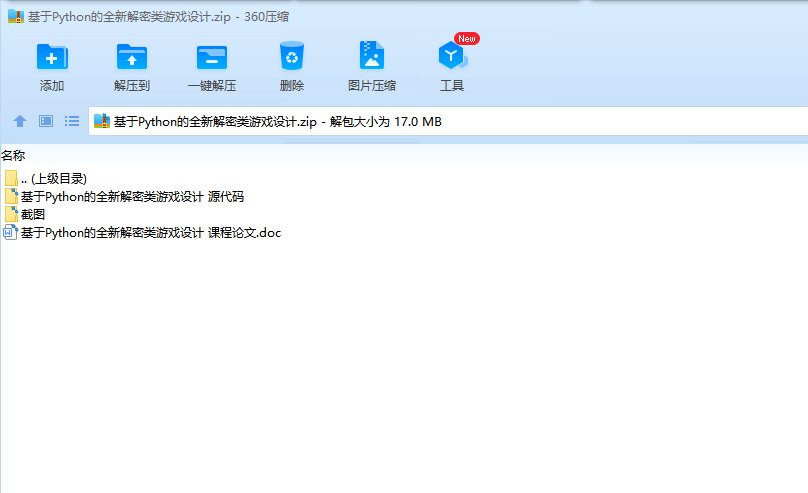
Task: Click the Word document icon of 课程论文.doc
Action: [10, 232]
